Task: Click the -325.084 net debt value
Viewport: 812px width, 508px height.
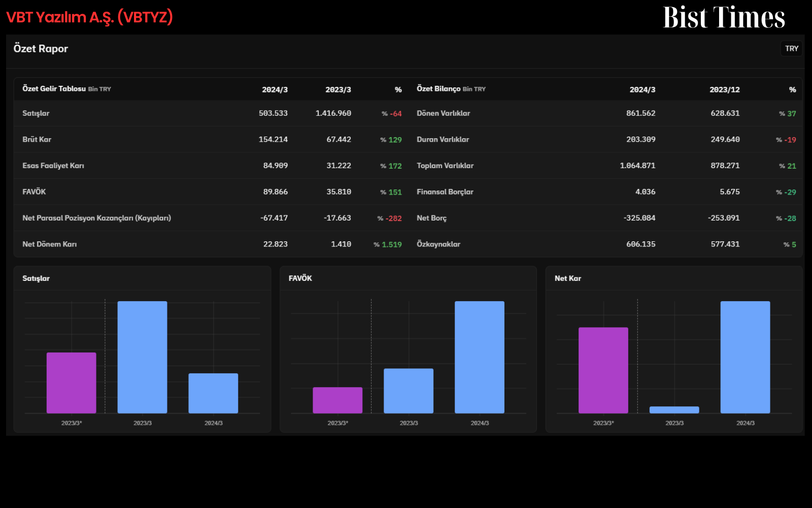Action: pyautogui.click(x=639, y=218)
